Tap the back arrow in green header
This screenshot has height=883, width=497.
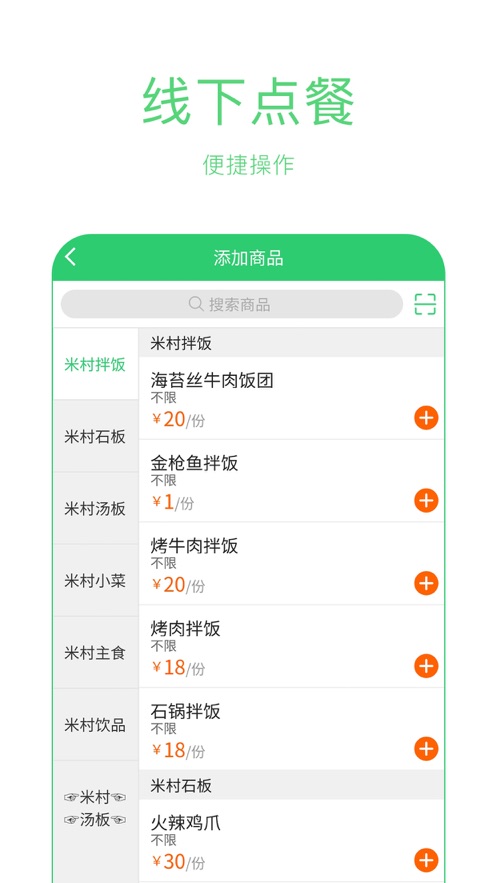click(70, 257)
